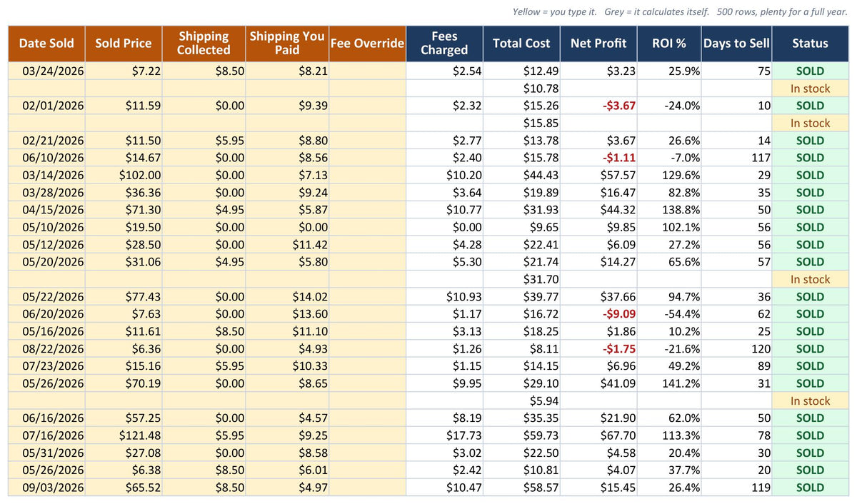Select net profit -$9.09
The height and width of the screenshot is (504, 857).
point(598,314)
